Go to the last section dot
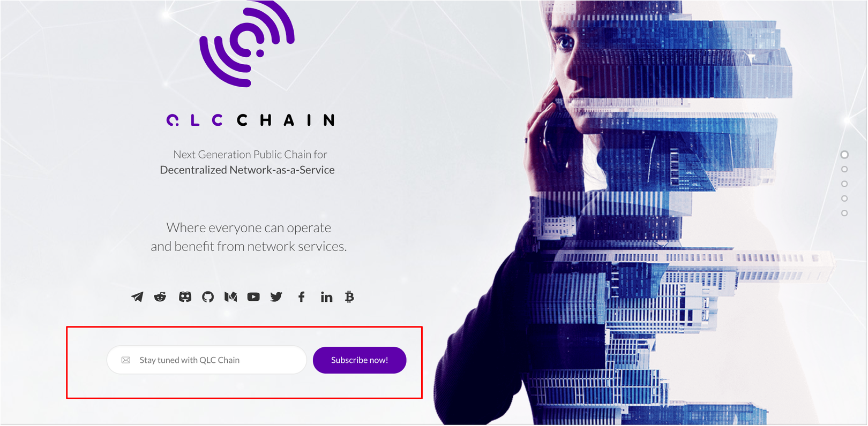Screen dimensions: 868x426 [844, 213]
